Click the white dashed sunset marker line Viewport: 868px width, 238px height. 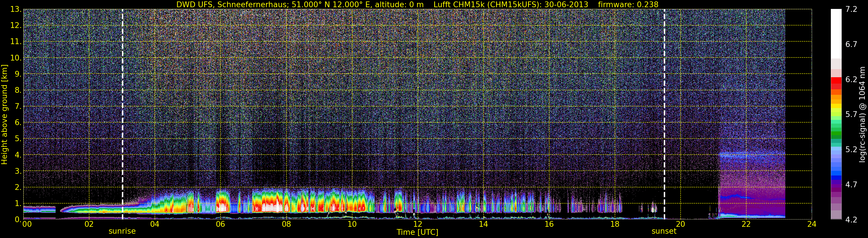[x=664, y=114]
